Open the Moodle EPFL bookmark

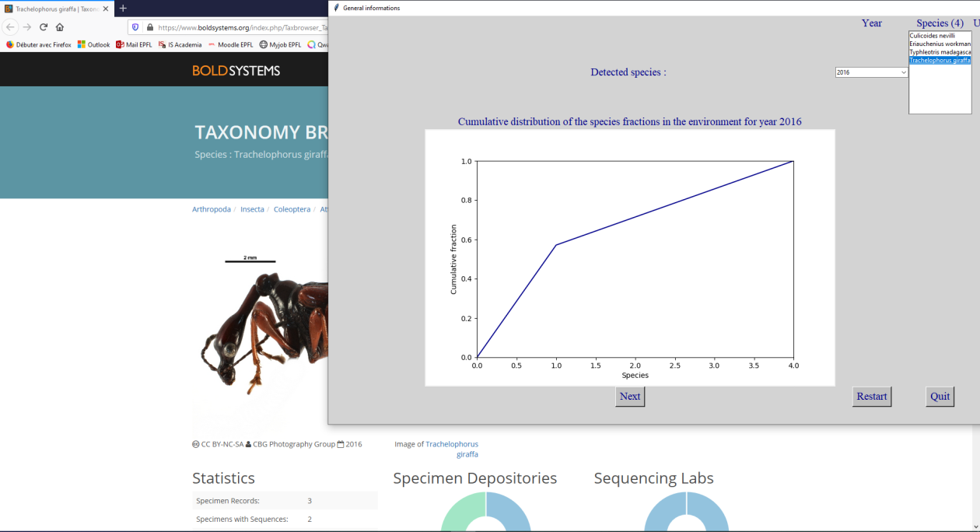click(x=231, y=44)
